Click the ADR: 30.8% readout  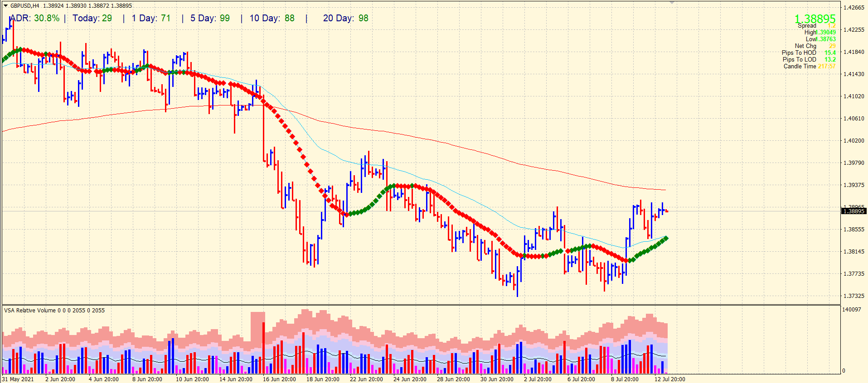pyautogui.click(x=35, y=18)
